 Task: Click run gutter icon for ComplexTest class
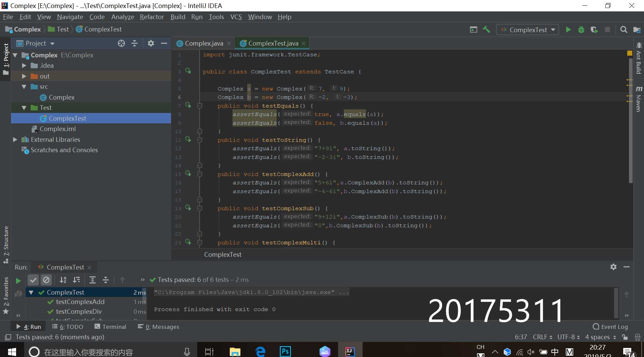coord(188,71)
